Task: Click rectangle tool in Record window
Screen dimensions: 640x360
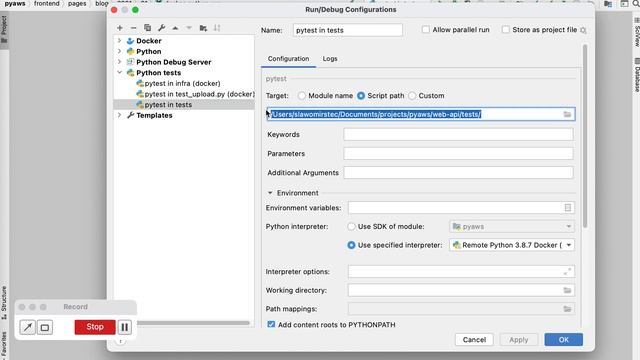Action: (x=45, y=327)
